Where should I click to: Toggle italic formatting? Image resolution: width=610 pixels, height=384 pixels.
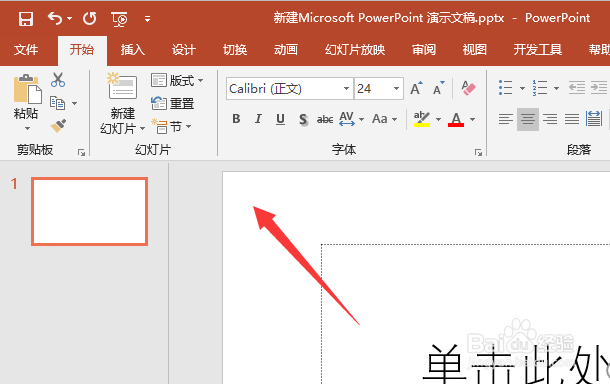coord(258,119)
